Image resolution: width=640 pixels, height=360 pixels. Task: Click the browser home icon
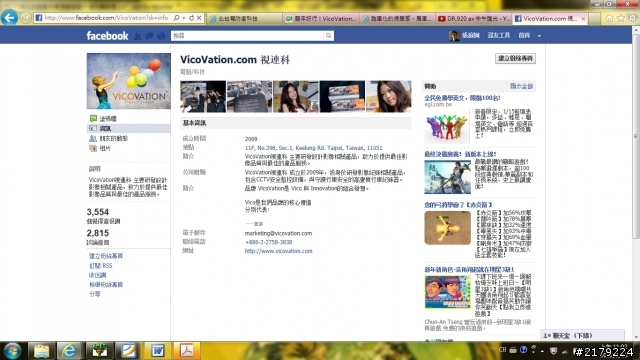609,18
